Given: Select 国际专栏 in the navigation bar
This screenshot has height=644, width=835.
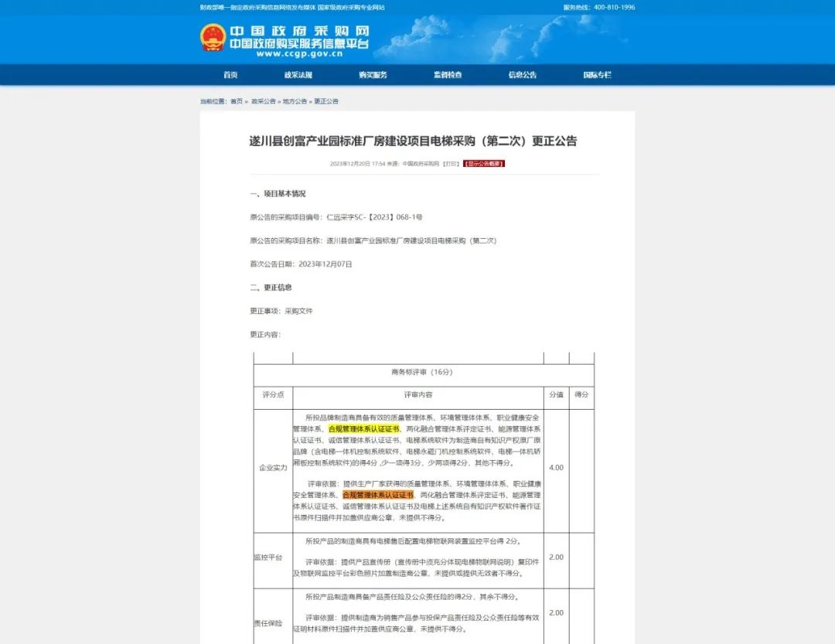Looking at the screenshot, I should pyautogui.click(x=597, y=75).
